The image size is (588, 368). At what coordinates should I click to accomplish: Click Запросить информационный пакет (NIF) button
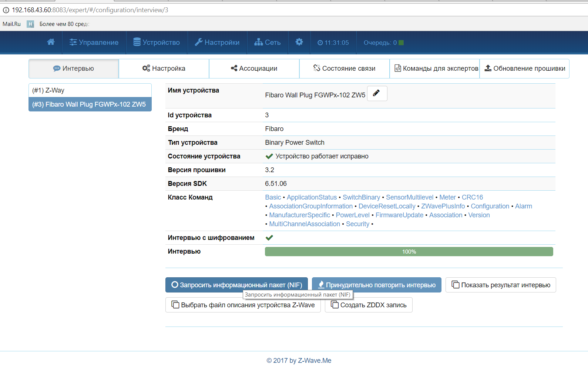(236, 285)
